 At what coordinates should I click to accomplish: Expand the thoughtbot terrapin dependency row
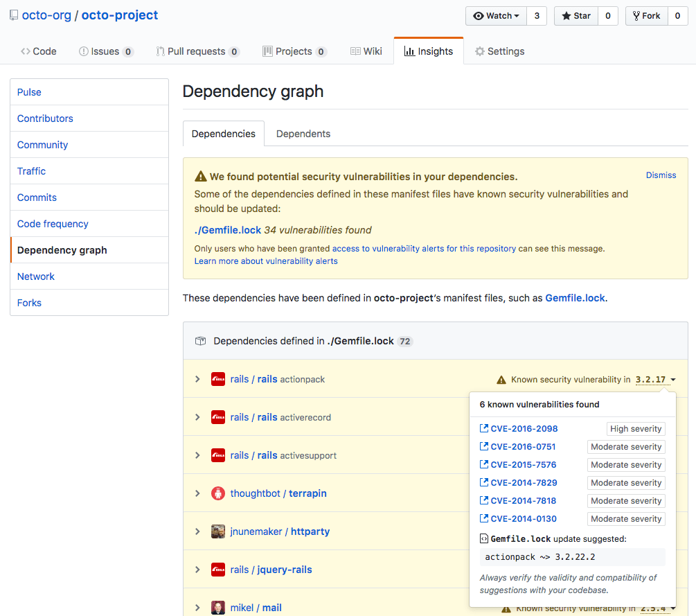[x=197, y=493]
